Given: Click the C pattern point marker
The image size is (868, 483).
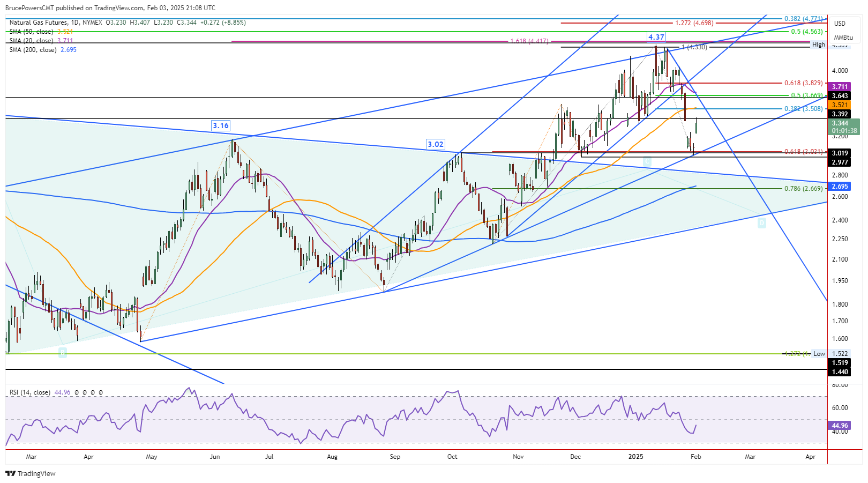Looking at the screenshot, I should [647, 161].
